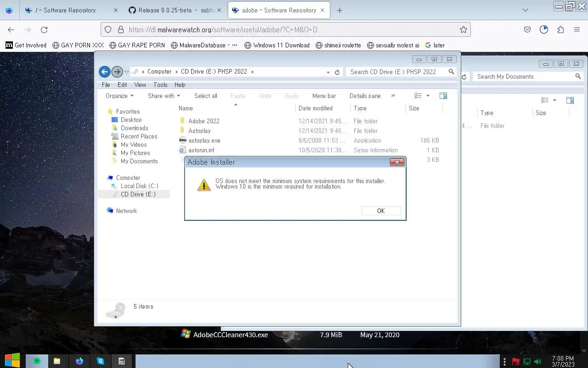The image size is (588, 368).
Task: Open the Tools menu
Action: tap(160, 85)
